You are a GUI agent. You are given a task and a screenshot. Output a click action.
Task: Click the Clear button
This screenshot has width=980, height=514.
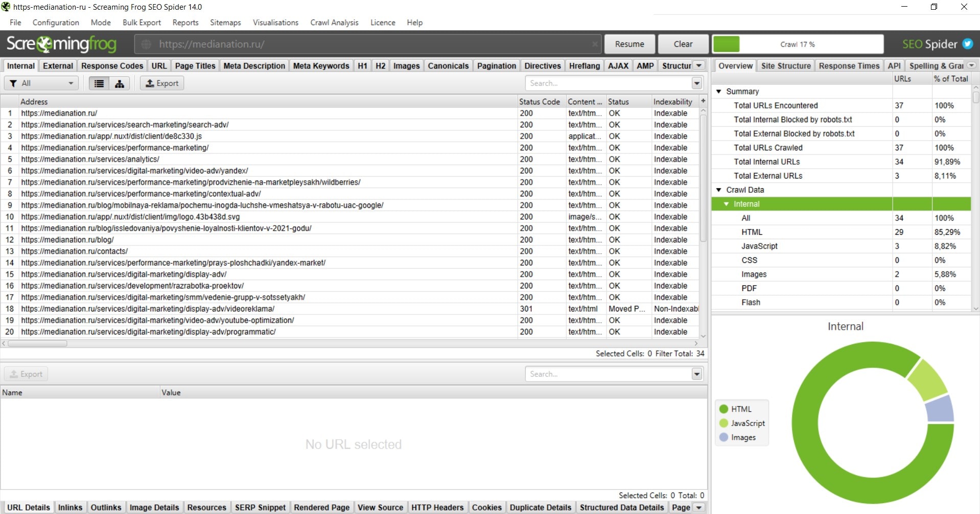click(x=683, y=44)
